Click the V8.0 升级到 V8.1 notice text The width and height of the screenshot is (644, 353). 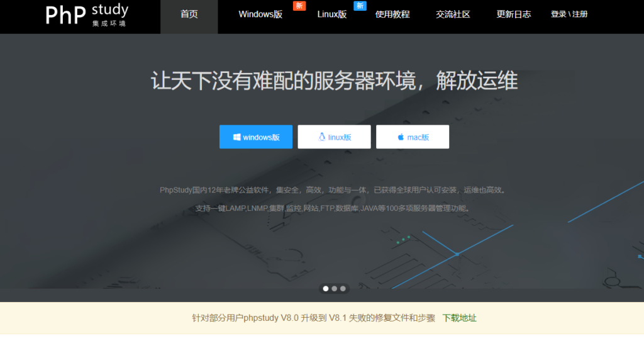tap(313, 318)
